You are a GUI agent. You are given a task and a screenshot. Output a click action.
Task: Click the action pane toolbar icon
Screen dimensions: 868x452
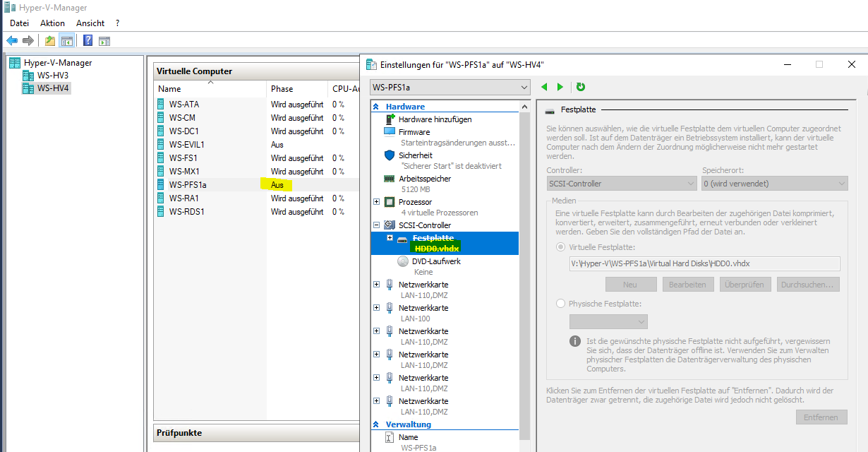click(x=104, y=41)
